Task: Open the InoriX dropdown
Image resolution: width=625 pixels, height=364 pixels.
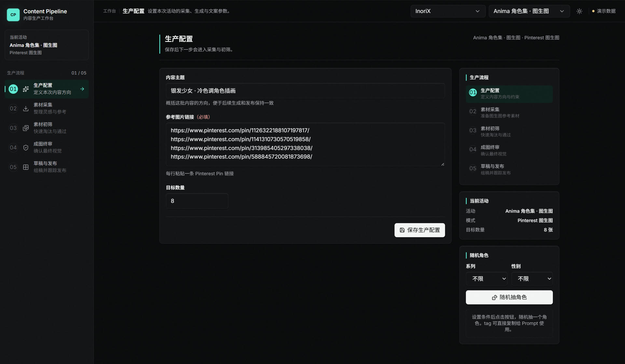Action: (448, 11)
